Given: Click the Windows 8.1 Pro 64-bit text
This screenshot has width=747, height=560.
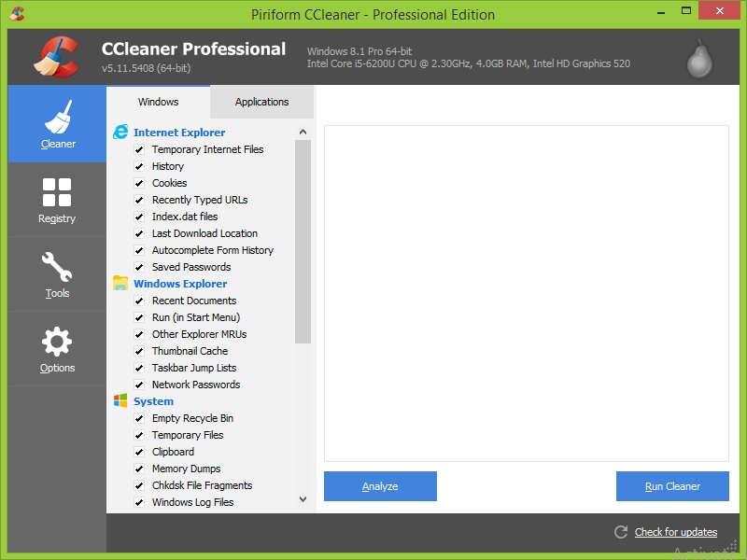Looking at the screenshot, I should click(x=359, y=51).
